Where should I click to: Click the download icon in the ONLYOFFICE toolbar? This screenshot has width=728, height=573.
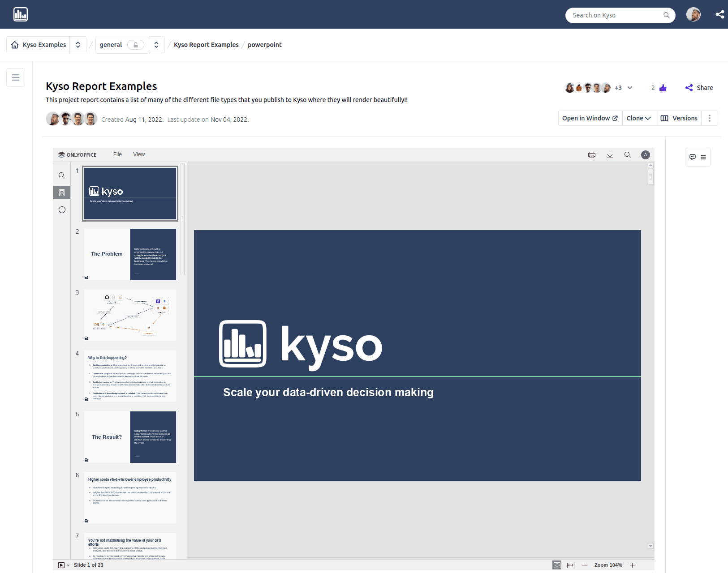point(610,155)
